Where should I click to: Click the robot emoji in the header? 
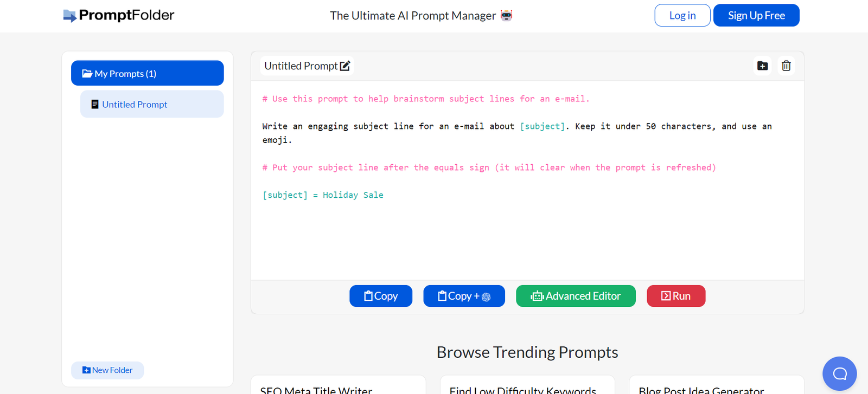506,15
